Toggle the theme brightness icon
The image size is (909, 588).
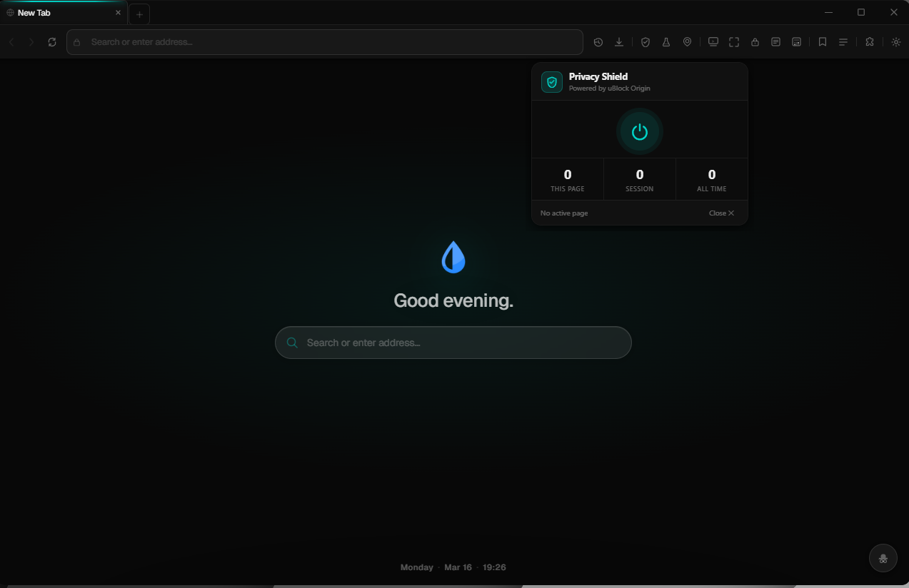click(896, 41)
